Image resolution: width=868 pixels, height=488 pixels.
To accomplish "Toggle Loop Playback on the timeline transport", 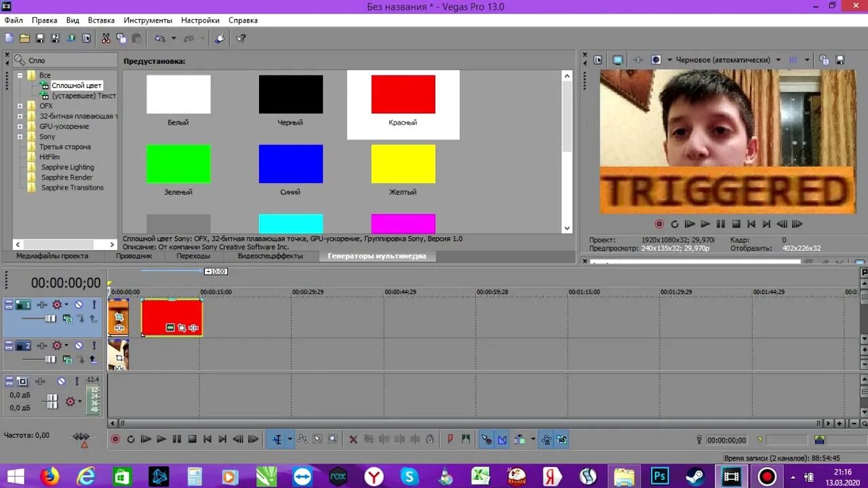I will click(x=130, y=439).
